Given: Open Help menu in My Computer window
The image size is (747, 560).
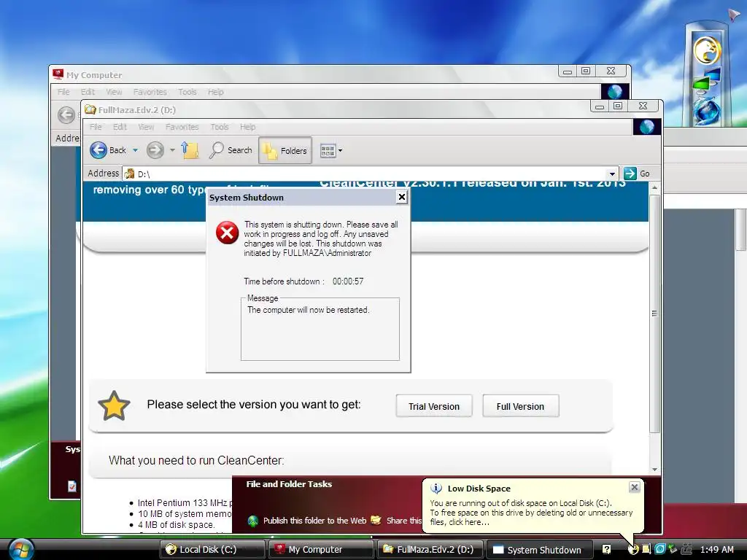Looking at the screenshot, I should 215,92.
